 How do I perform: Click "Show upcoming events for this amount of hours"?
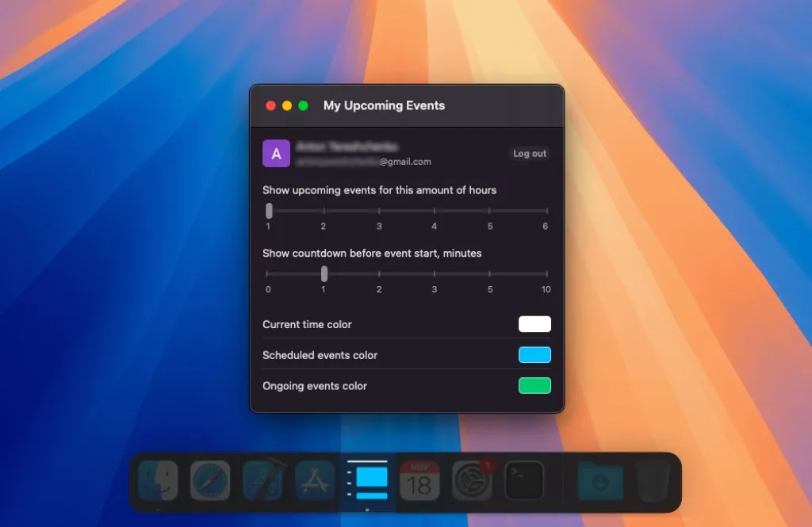(x=380, y=190)
